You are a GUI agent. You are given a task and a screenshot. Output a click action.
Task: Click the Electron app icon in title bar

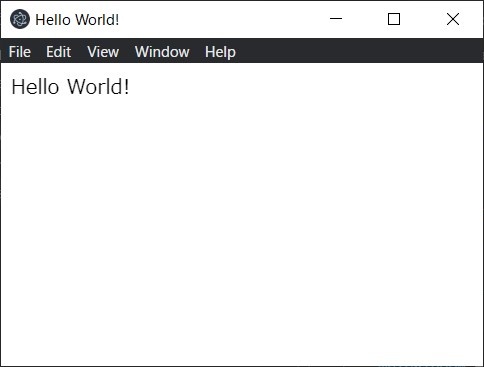(x=20, y=19)
